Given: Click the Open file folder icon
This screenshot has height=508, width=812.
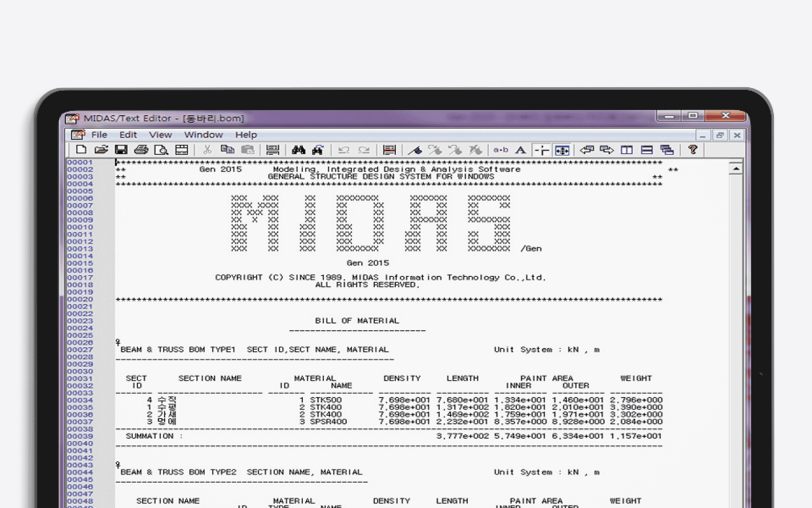Looking at the screenshot, I should 101,150.
